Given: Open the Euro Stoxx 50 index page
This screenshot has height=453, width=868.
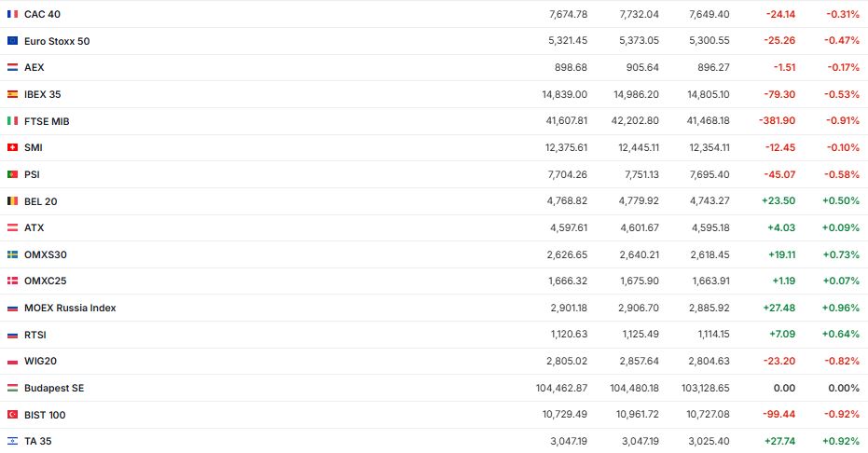Looking at the screenshot, I should pos(57,41).
